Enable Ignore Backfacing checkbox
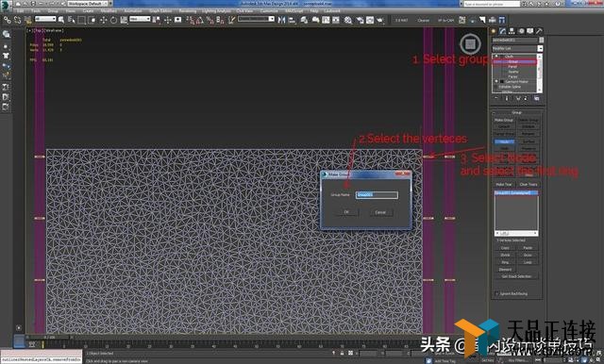 click(x=497, y=293)
